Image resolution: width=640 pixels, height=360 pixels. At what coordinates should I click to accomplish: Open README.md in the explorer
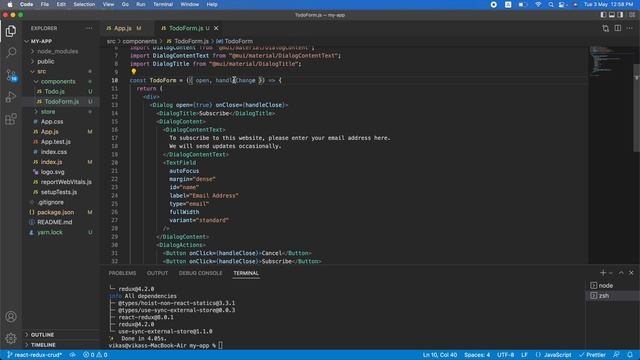click(54, 222)
